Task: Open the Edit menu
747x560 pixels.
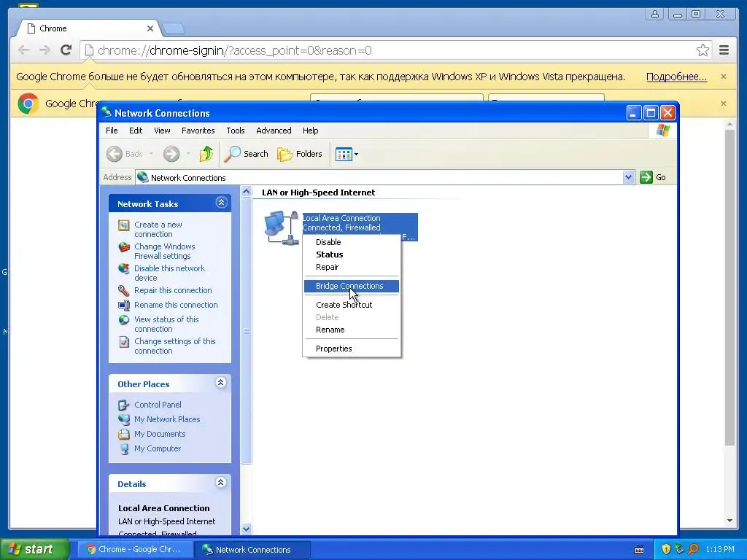Action: point(136,131)
